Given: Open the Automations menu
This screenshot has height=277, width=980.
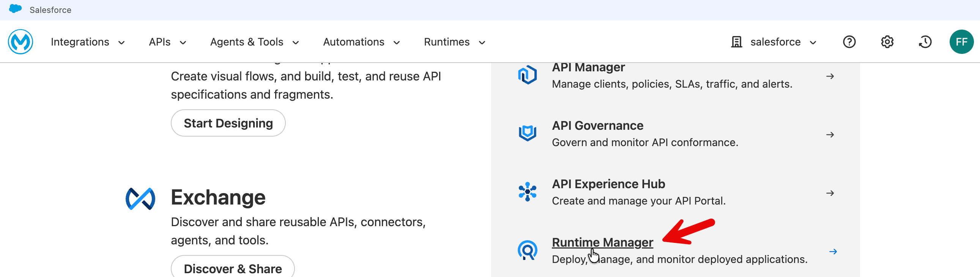Looking at the screenshot, I should click(x=362, y=42).
